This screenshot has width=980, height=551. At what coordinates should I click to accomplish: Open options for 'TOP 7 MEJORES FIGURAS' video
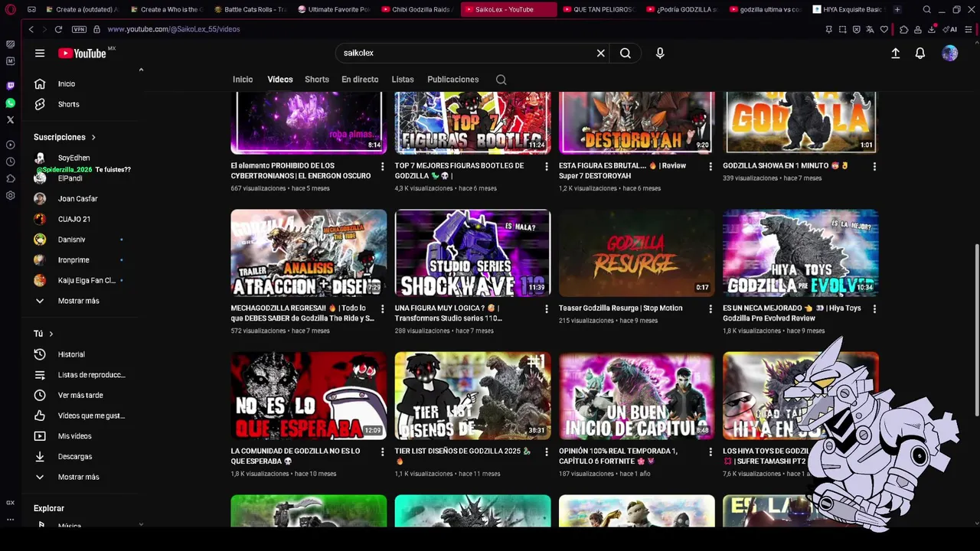click(x=547, y=166)
